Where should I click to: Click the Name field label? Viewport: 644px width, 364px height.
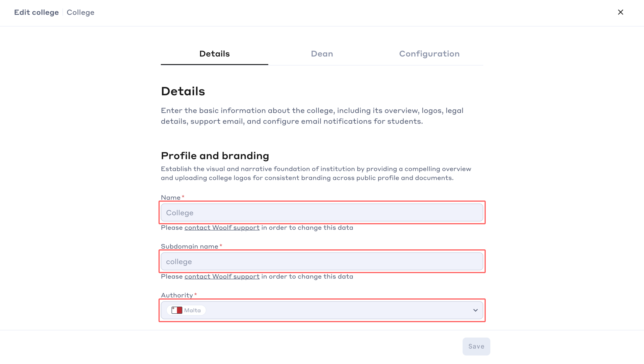click(x=171, y=198)
